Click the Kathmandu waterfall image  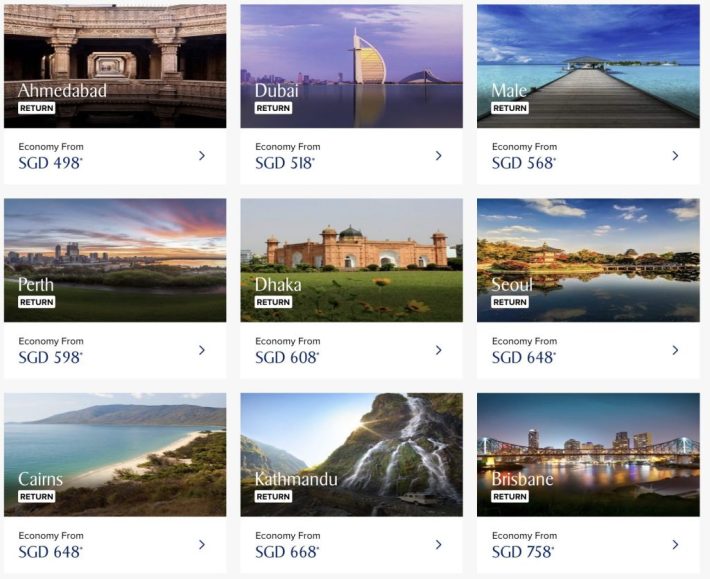(351, 440)
